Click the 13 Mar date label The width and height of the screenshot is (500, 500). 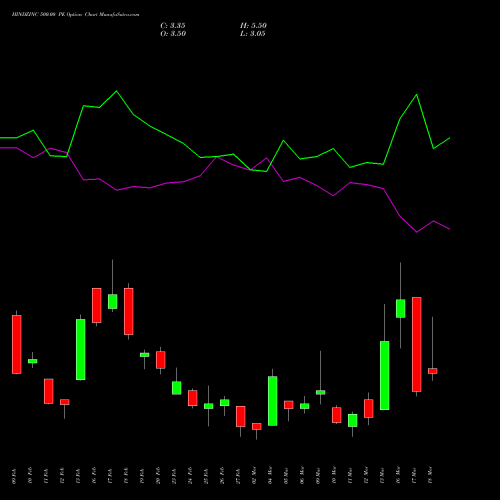tap(382, 475)
